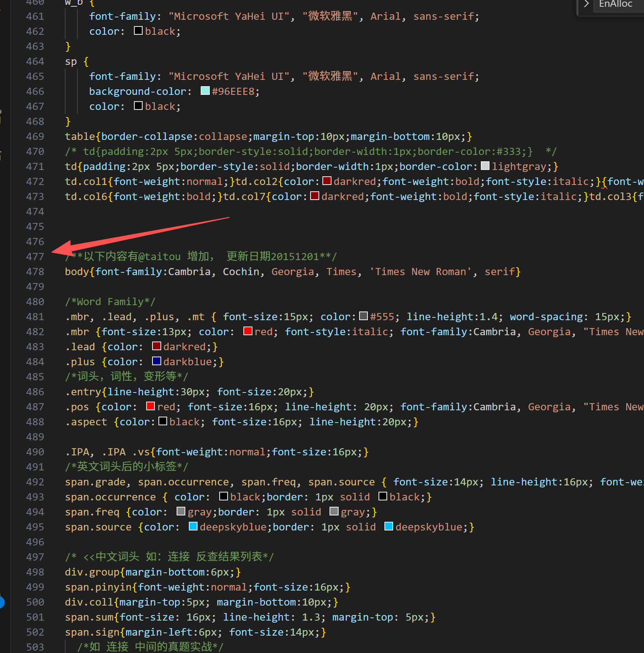This screenshot has height=653, width=644.
Task: Open the red swatch in .mbr rule on line 482
Action: coord(248,331)
